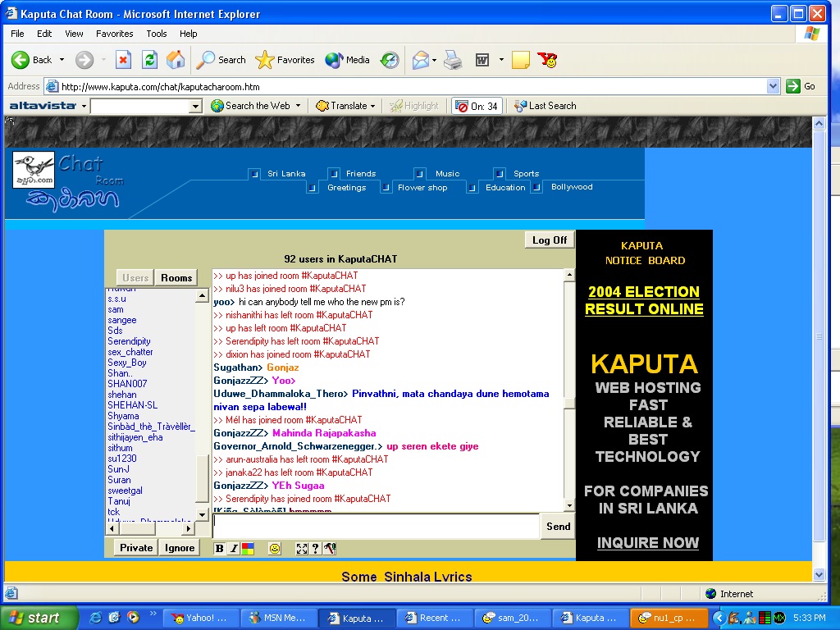Open the View menu

click(x=74, y=34)
